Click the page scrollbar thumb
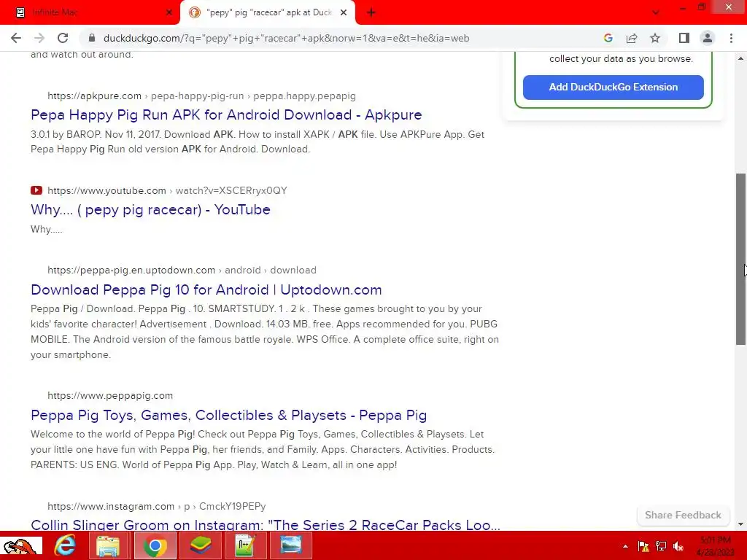 740,259
